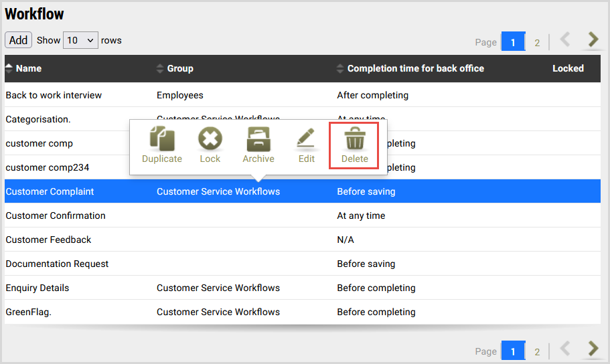Click bottom next page arrow
Screen dimensions: 610x364
tap(593, 349)
